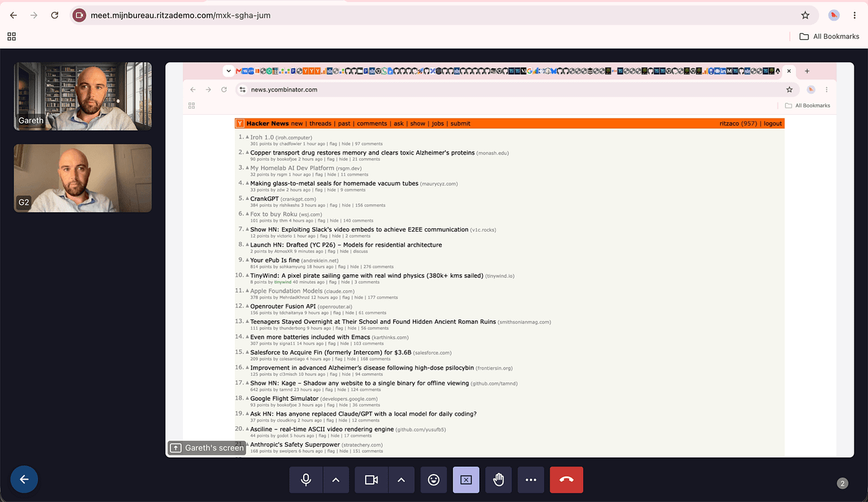Open the 'ask' section on Hacker News

click(x=399, y=123)
